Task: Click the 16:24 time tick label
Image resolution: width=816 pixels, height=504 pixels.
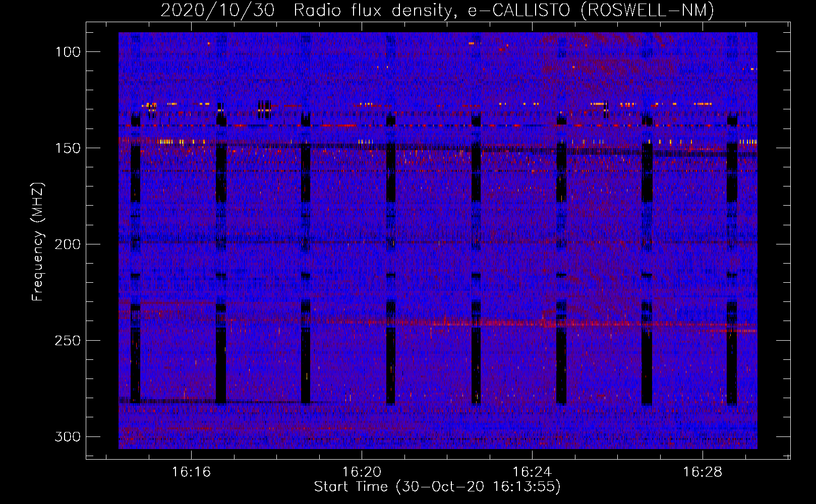Action: (532, 472)
